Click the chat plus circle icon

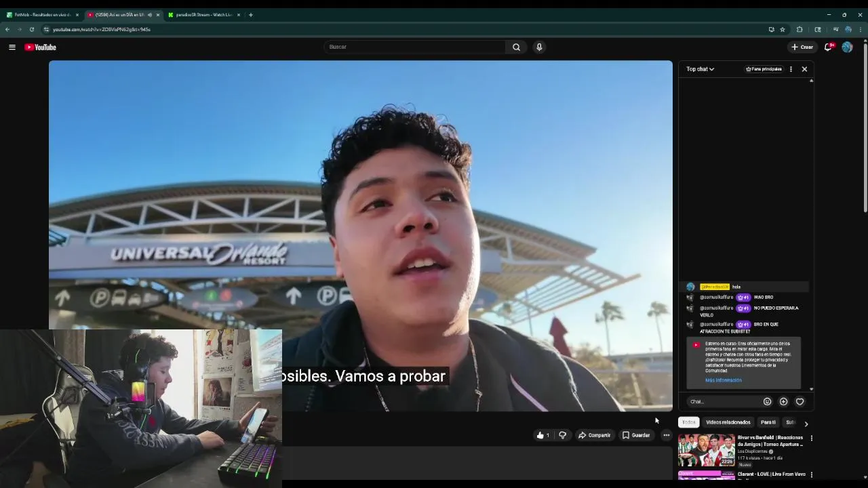(783, 401)
